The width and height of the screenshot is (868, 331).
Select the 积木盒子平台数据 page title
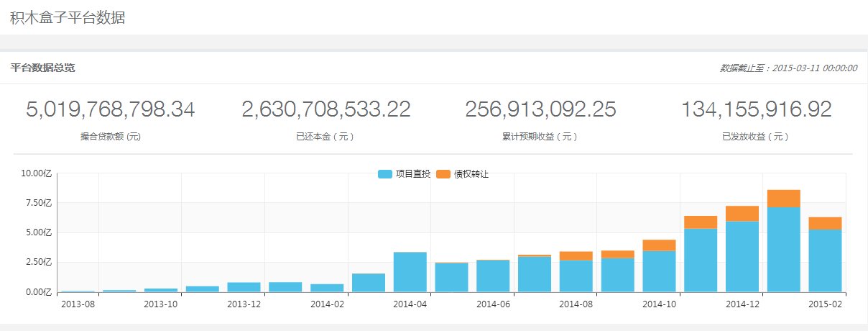[68, 18]
